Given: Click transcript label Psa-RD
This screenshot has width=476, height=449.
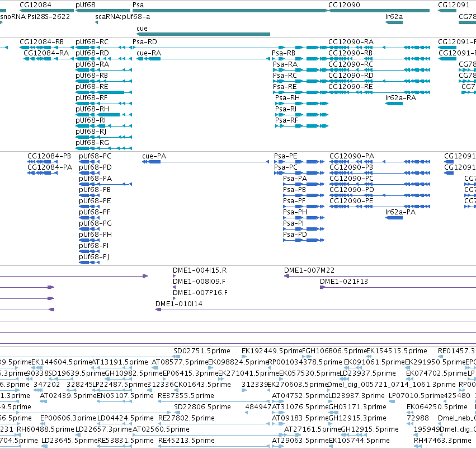Looking at the screenshot, I should coord(145,41).
